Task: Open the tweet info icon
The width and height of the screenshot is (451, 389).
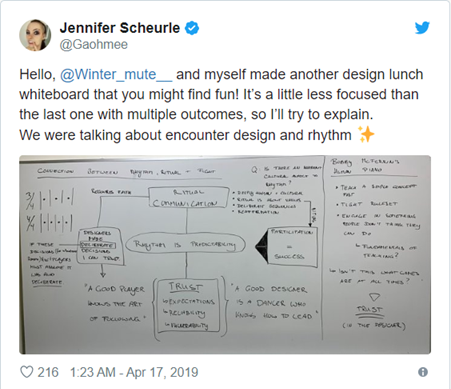Action: tap(423, 372)
